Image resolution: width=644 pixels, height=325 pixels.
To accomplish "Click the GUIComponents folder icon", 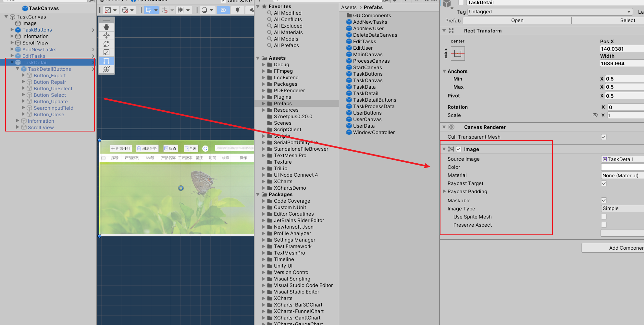I will tap(349, 15).
